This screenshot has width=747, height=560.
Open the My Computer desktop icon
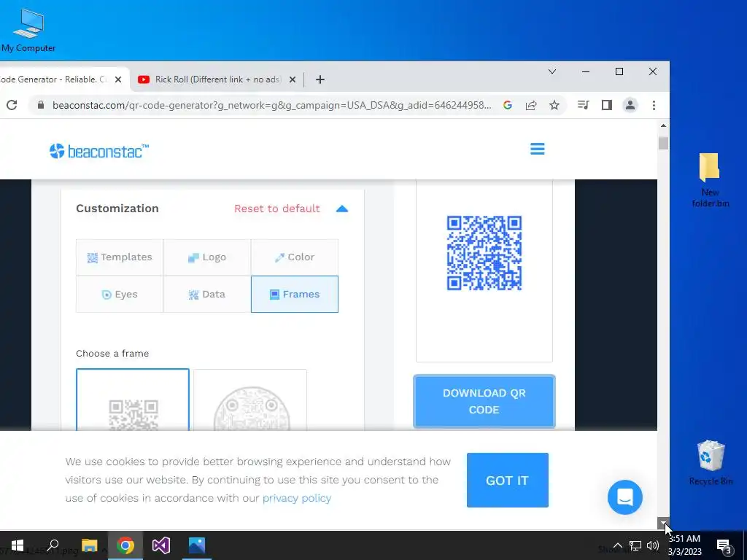[28, 31]
